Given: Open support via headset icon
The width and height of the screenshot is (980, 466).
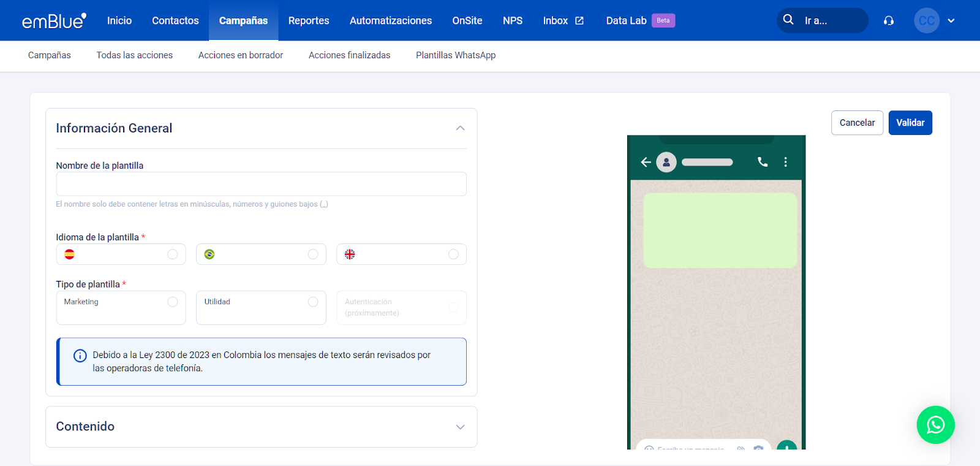Looking at the screenshot, I should coord(888,21).
